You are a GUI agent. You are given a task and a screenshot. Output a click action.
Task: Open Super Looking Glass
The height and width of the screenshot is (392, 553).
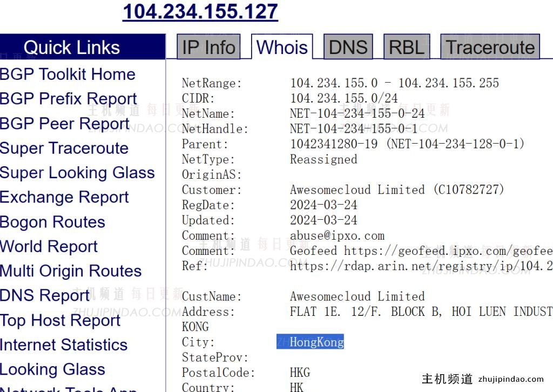coord(78,173)
